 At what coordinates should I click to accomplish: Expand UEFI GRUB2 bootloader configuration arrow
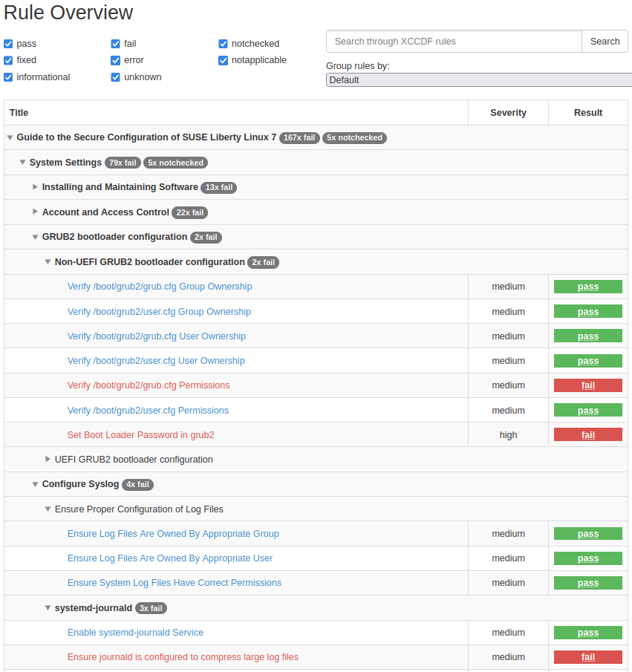(48, 460)
